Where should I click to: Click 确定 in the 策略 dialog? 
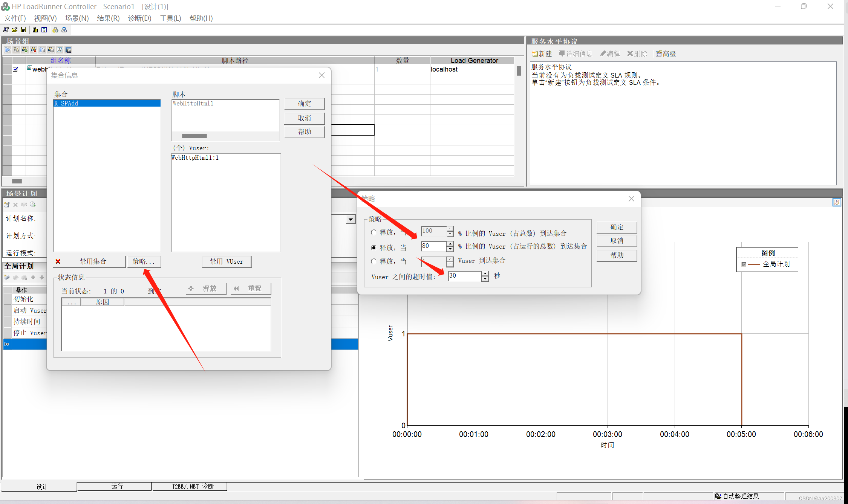pyautogui.click(x=617, y=227)
